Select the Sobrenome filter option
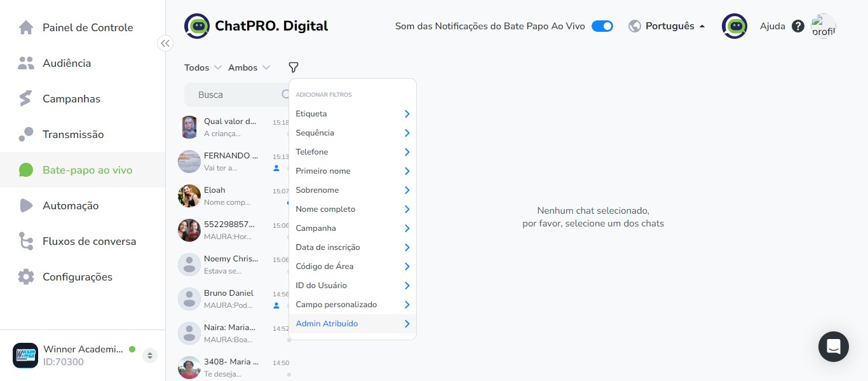This screenshot has width=868, height=381. 353,190
